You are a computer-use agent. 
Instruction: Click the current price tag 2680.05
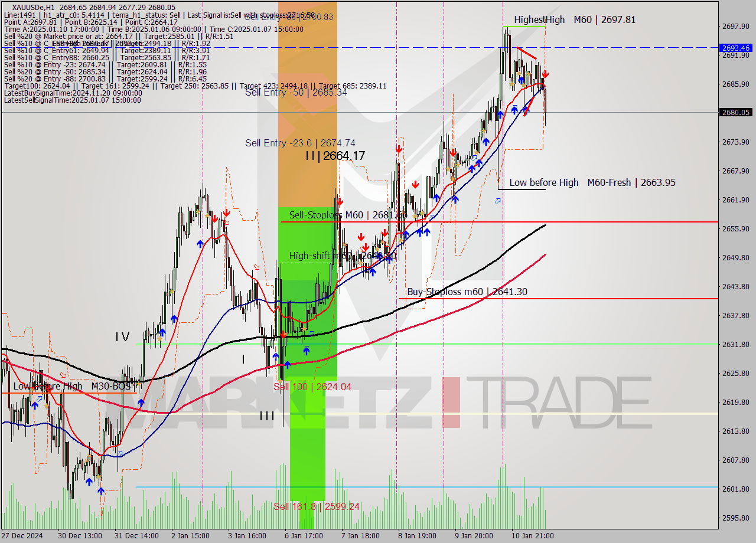tap(736, 112)
